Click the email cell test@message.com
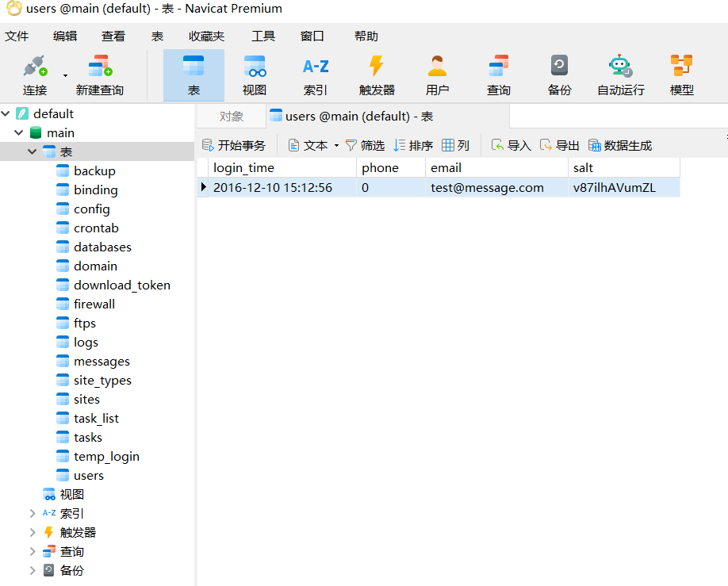 [487, 188]
